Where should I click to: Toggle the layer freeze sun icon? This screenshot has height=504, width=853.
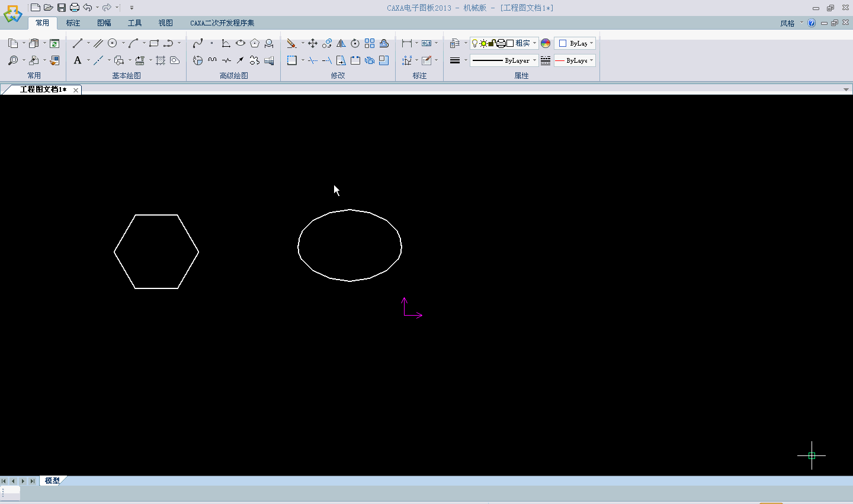point(483,43)
